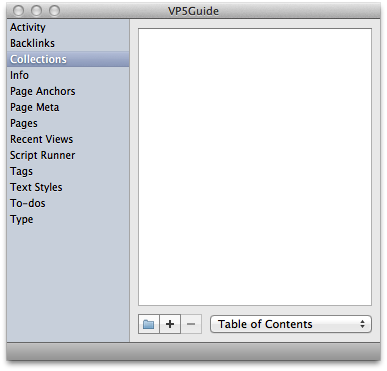
Task: Click the VP5Guide window title bar
Action: click(x=193, y=11)
